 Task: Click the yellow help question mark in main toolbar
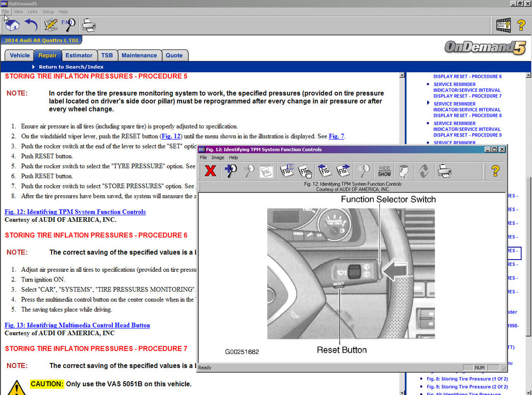pyautogui.click(x=521, y=25)
